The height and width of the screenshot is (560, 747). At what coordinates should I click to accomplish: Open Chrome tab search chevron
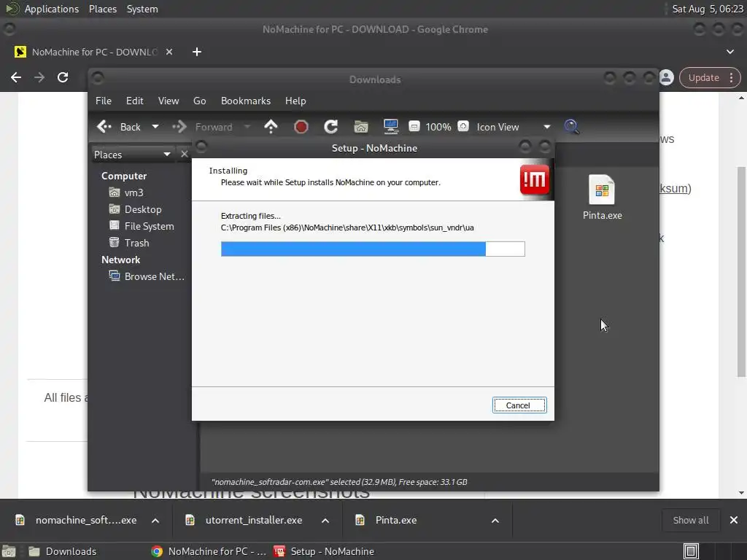(x=729, y=52)
